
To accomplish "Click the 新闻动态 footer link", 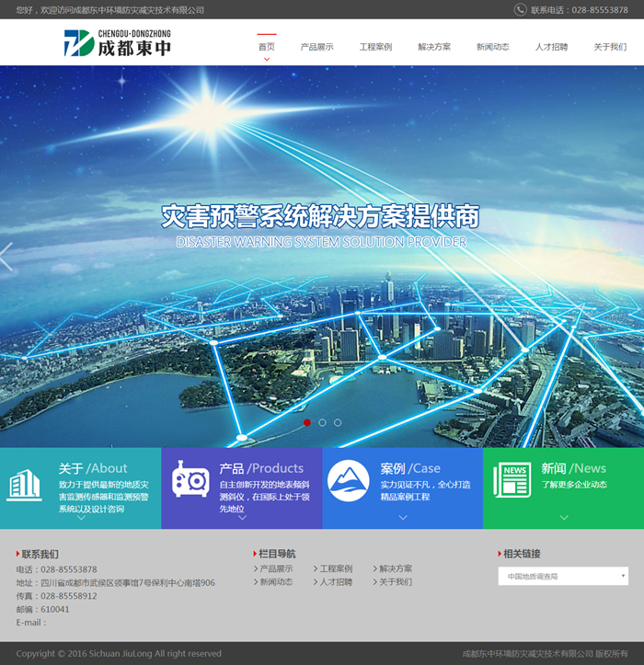I will point(276,582).
